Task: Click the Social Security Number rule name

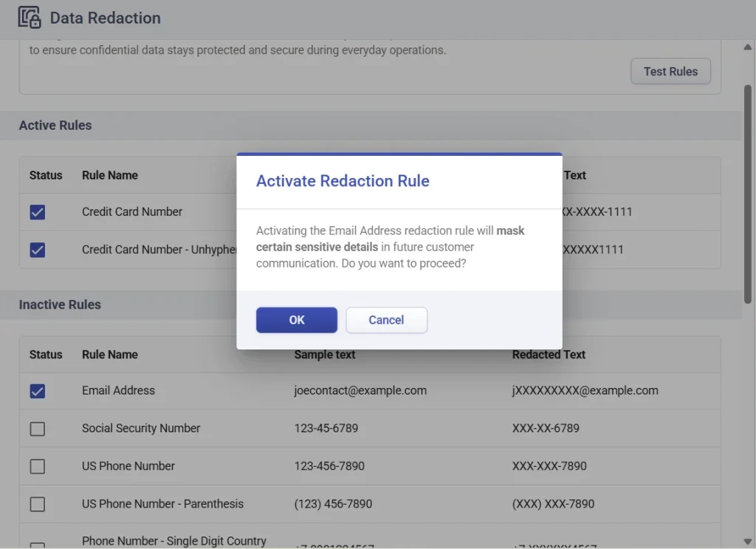Action: click(141, 428)
